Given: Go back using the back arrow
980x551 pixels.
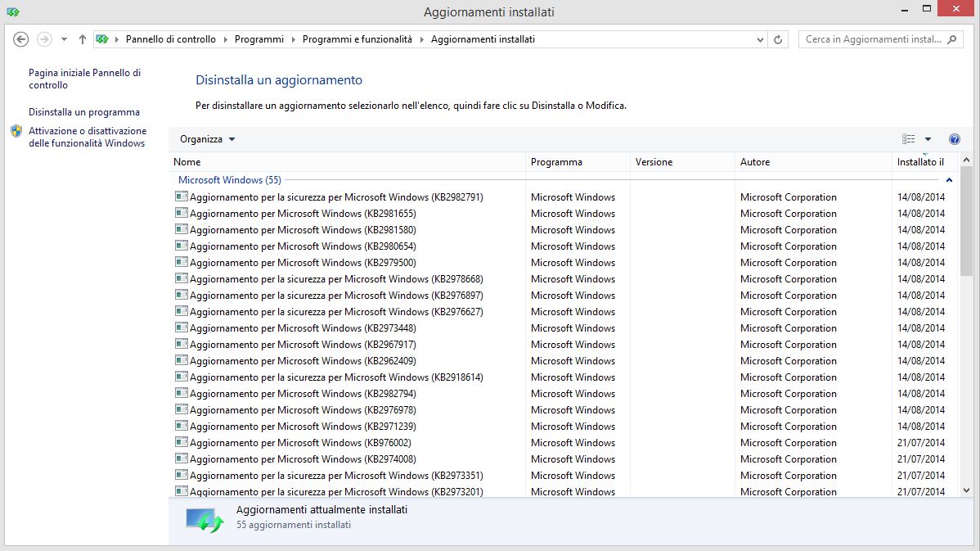Looking at the screenshot, I should 20,39.
